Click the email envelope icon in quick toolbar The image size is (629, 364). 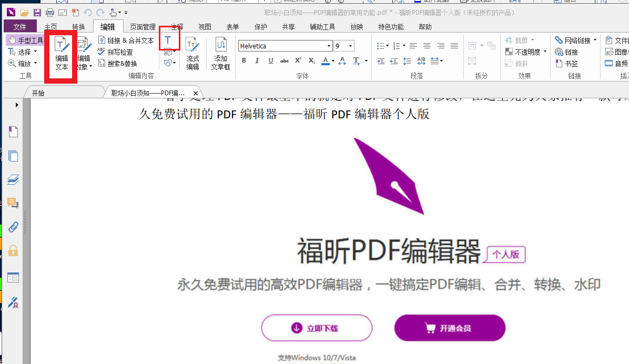pyautogui.click(x=63, y=13)
